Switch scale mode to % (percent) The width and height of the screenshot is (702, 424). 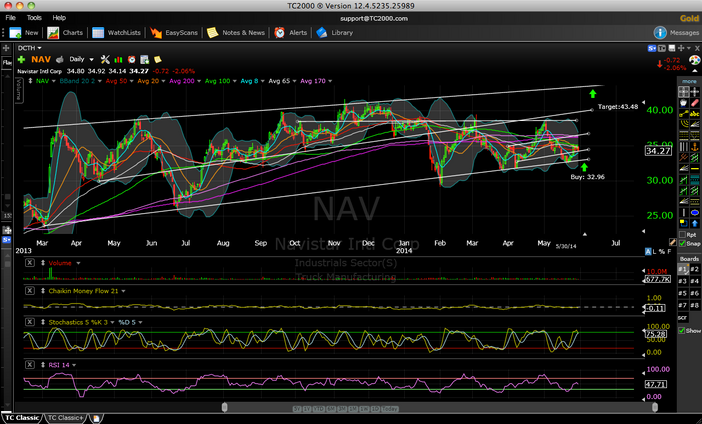point(662,252)
